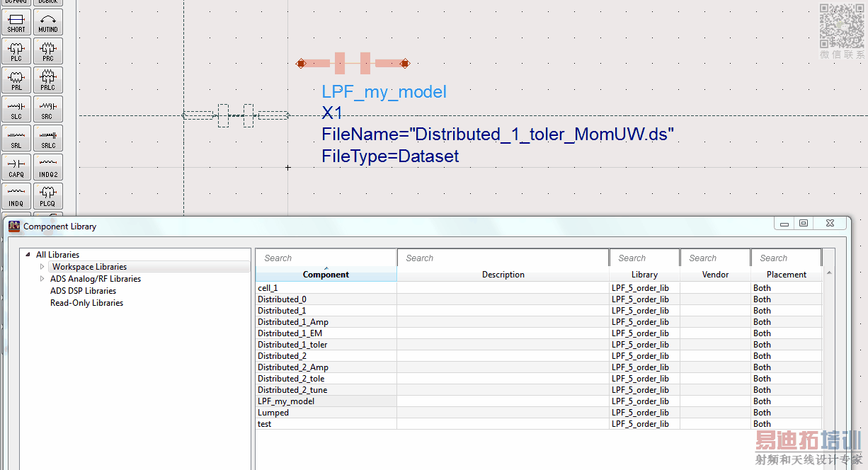The image size is (868, 470).
Task: Pick the MUTIND mutual inductor icon
Action: tap(48, 23)
